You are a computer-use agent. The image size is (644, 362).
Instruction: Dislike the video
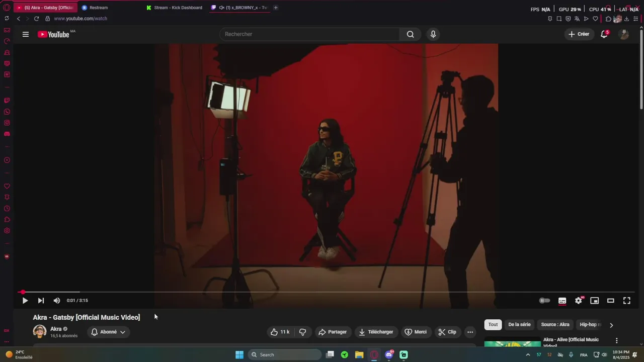(x=303, y=332)
